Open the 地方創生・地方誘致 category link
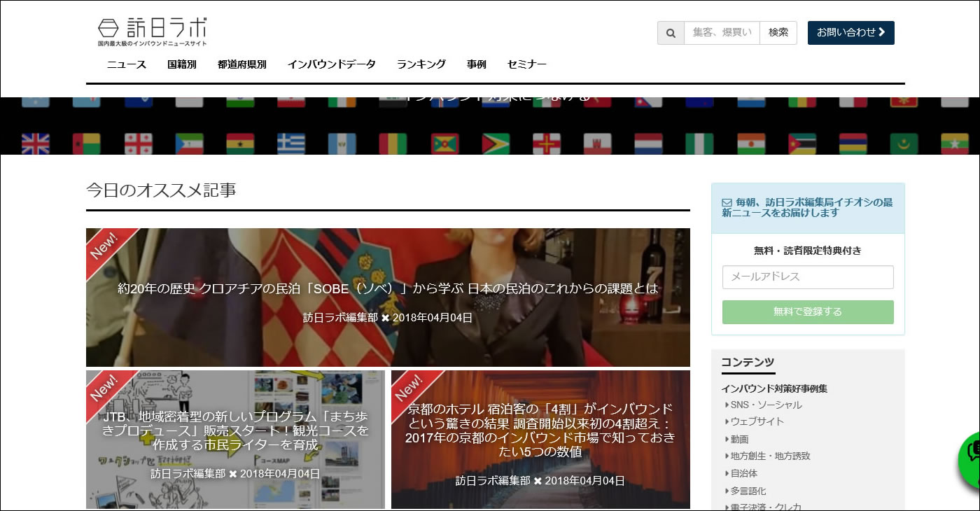Image resolution: width=980 pixels, height=511 pixels. click(x=770, y=456)
